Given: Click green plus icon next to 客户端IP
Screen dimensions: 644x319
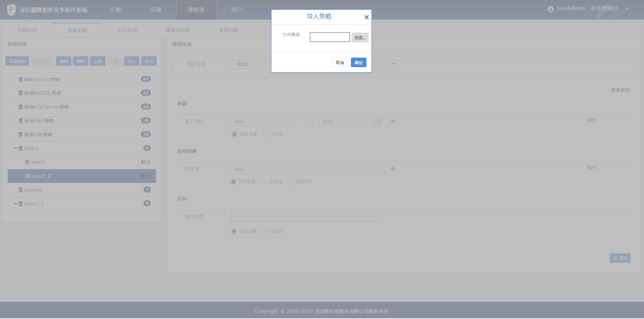Looking at the screenshot, I should tap(393, 122).
